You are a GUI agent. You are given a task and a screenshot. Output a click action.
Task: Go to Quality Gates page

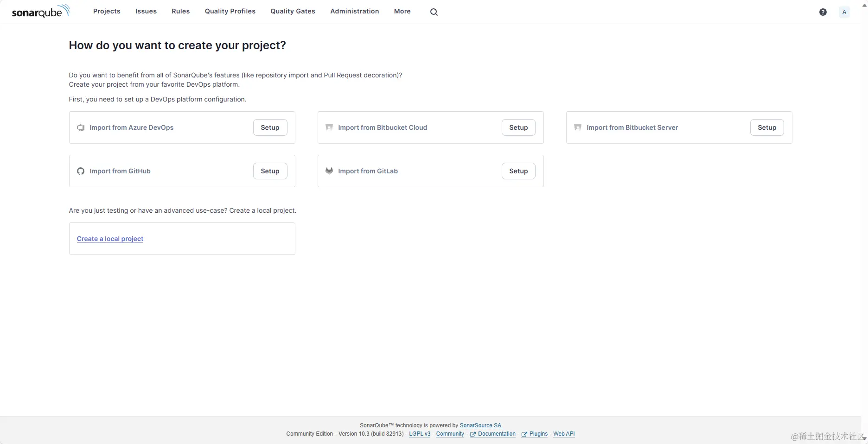click(x=293, y=11)
